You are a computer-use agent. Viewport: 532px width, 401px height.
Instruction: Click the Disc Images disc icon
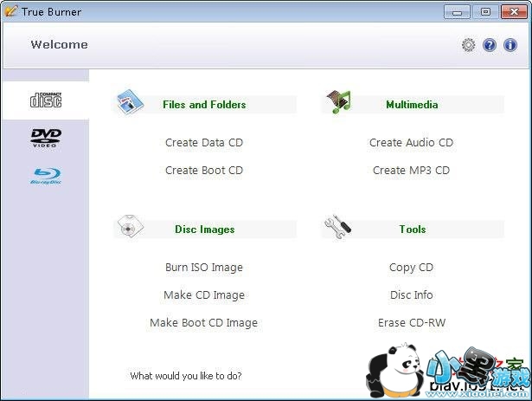[130, 226]
